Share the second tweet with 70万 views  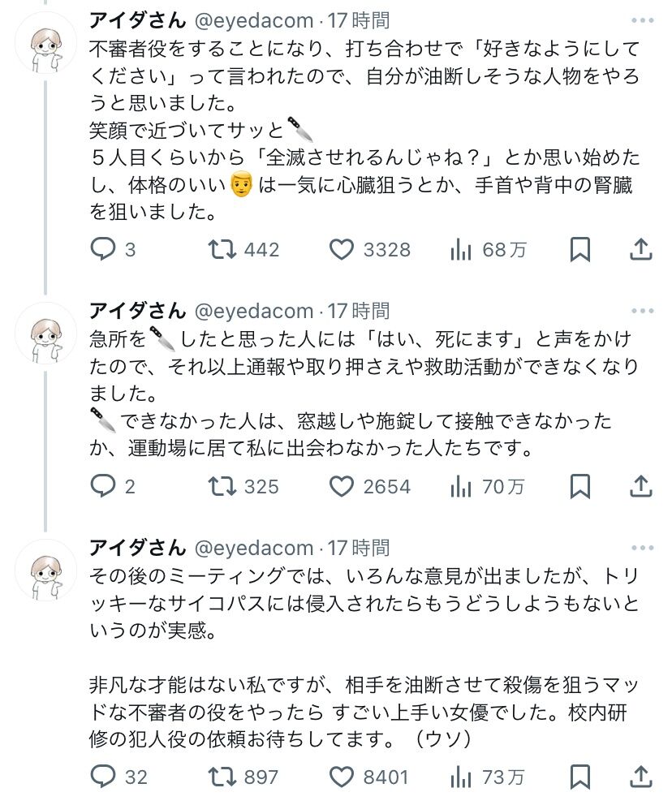point(641,485)
